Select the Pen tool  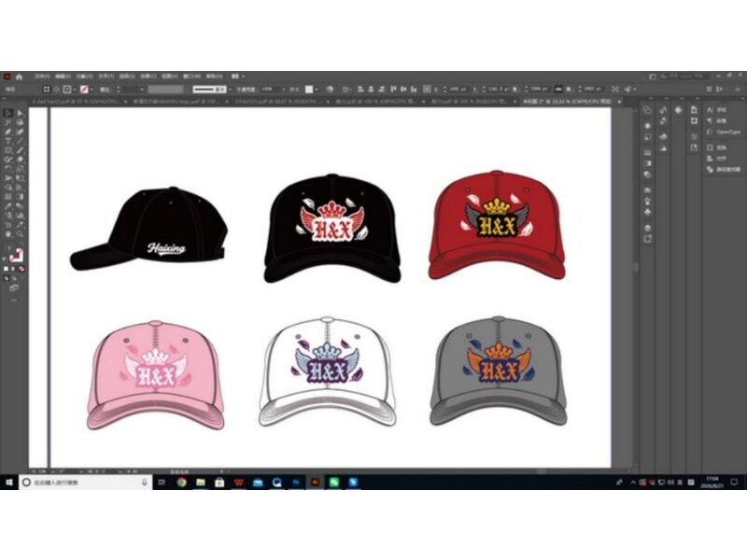[x=8, y=132]
